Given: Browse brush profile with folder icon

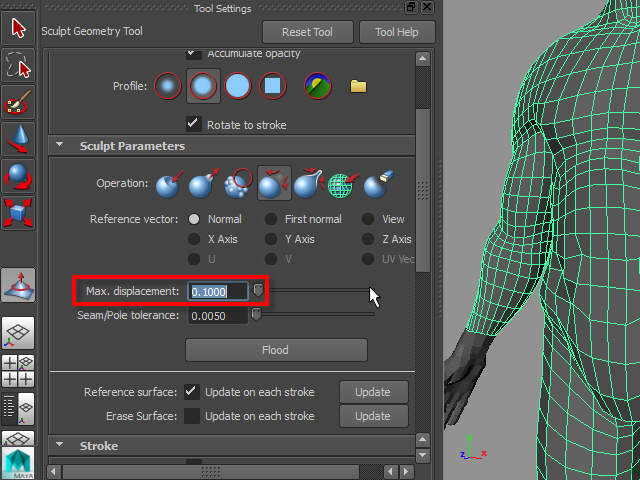Looking at the screenshot, I should (358, 87).
